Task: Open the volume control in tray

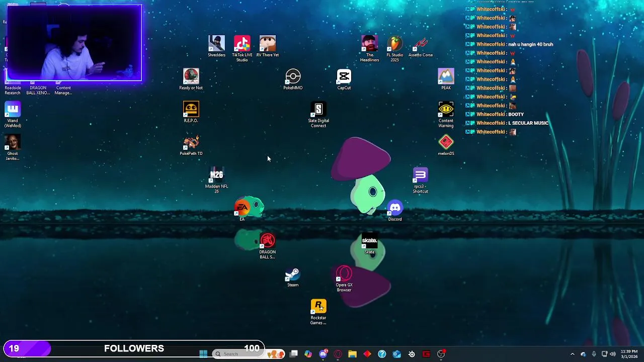Action: tap(613, 354)
